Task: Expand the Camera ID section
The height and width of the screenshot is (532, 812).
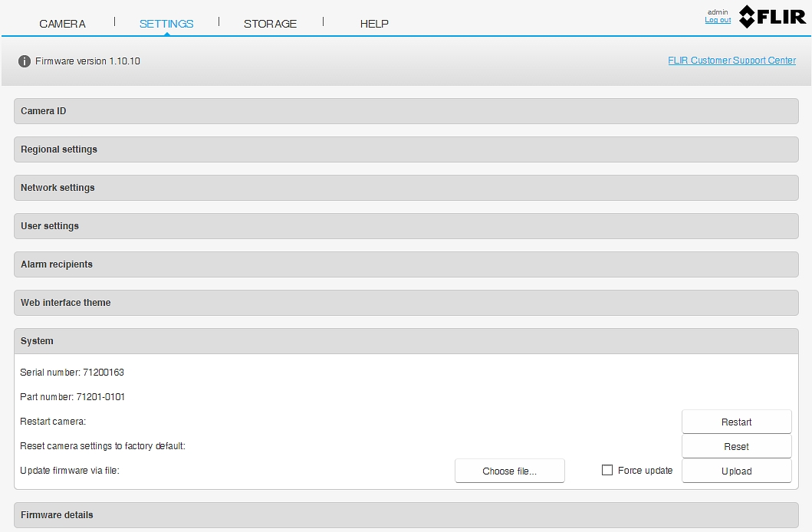Action: [x=406, y=111]
